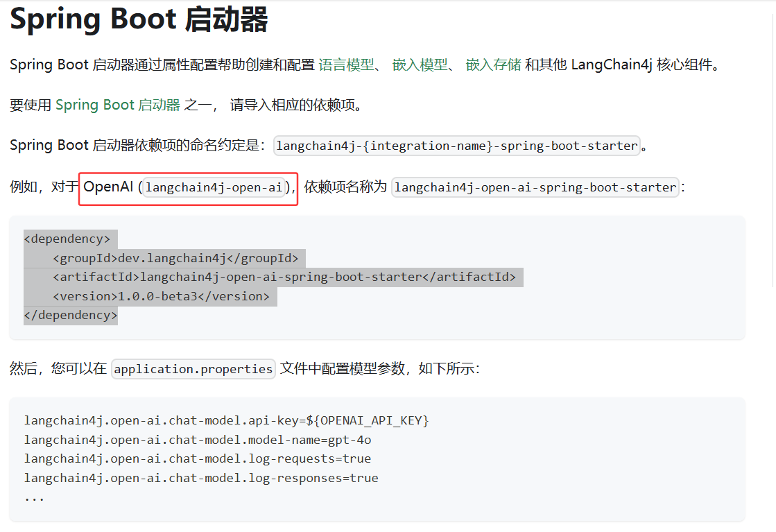Open the 语言模型 link
776x532 pixels.
point(346,65)
